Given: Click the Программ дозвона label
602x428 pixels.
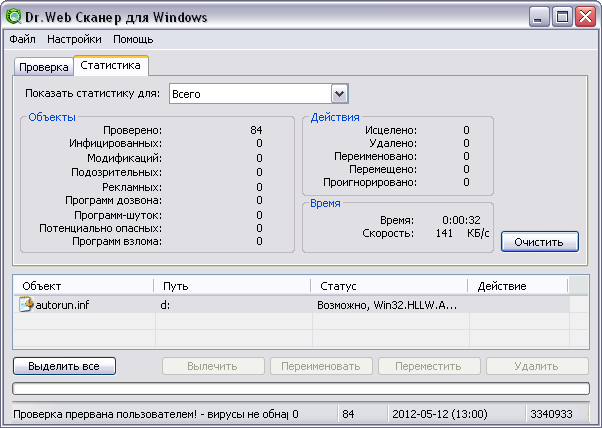Looking at the screenshot, I should coord(114,200).
